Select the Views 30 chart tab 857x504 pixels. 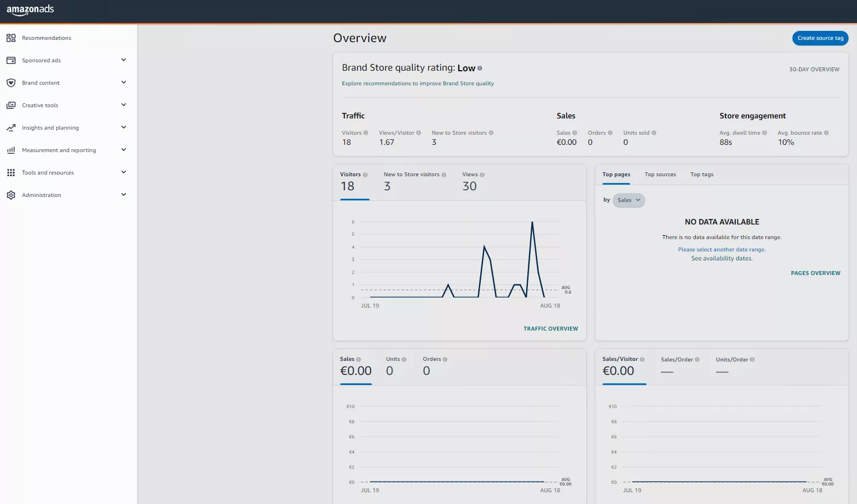coord(473,182)
